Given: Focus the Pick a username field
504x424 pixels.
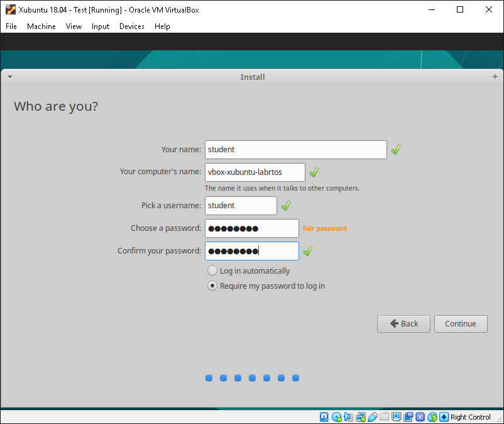Looking at the screenshot, I should (x=241, y=206).
